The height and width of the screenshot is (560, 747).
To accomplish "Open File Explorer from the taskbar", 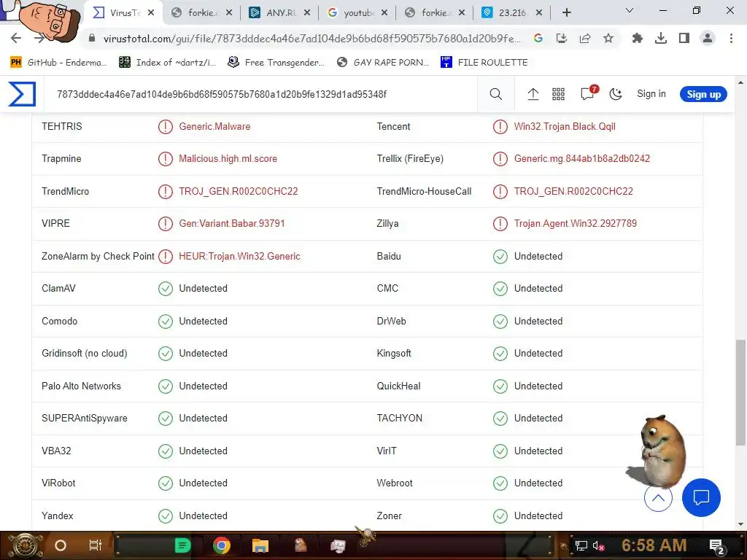I will (x=260, y=545).
